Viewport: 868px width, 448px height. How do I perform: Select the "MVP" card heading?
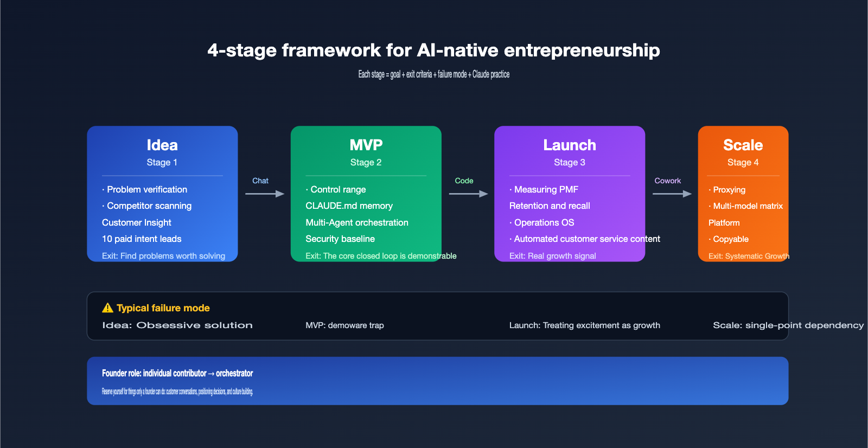(x=366, y=145)
